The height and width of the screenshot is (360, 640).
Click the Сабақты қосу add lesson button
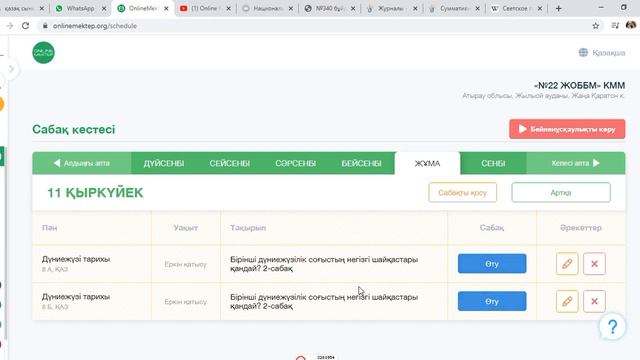pos(462,192)
